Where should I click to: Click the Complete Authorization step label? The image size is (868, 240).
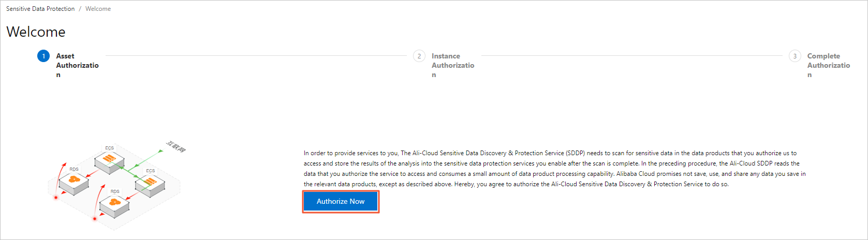(828, 65)
